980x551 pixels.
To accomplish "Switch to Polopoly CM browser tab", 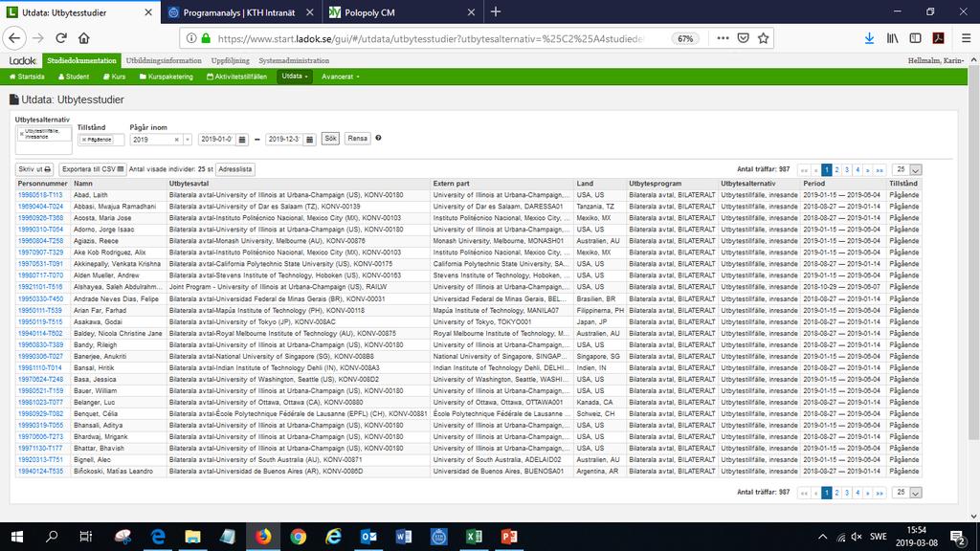I will [402, 11].
